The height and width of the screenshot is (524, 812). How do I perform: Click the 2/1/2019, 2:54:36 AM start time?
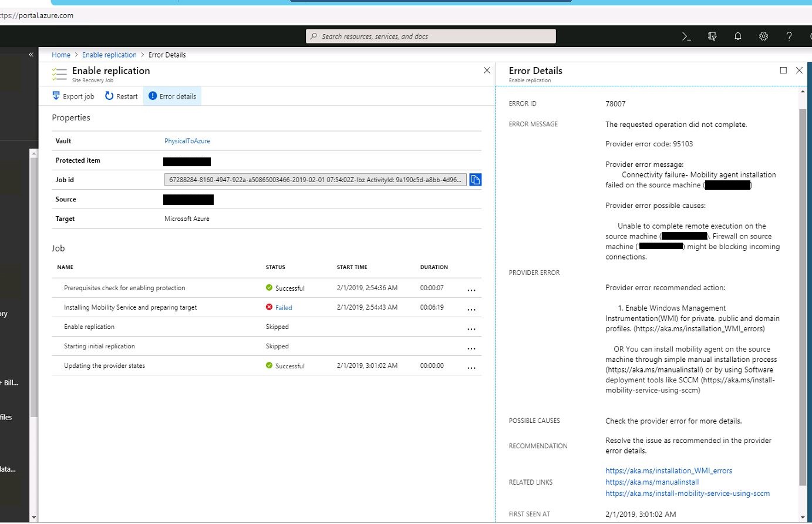click(367, 288)
